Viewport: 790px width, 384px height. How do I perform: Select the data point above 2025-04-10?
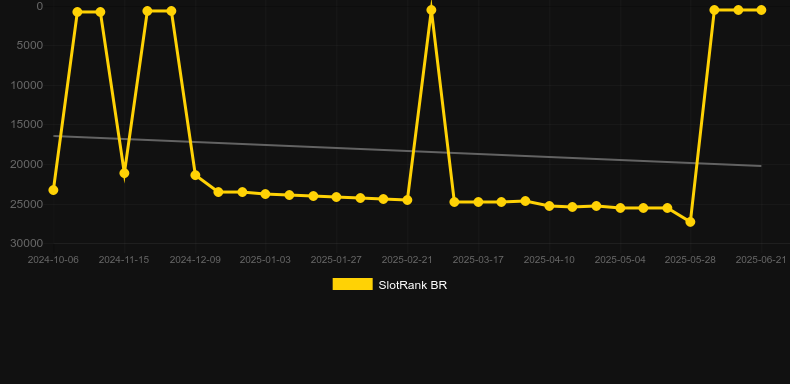tap(549, 206)
